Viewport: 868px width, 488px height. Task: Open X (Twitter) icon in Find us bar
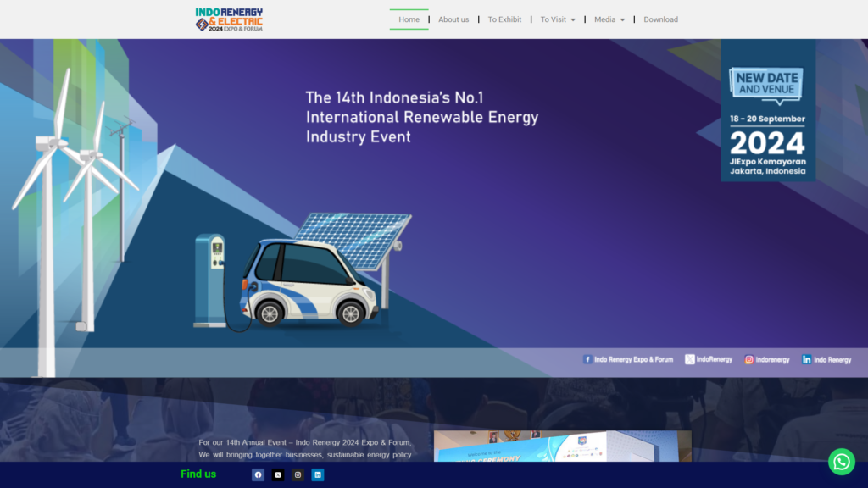click(x=278, y=474)
